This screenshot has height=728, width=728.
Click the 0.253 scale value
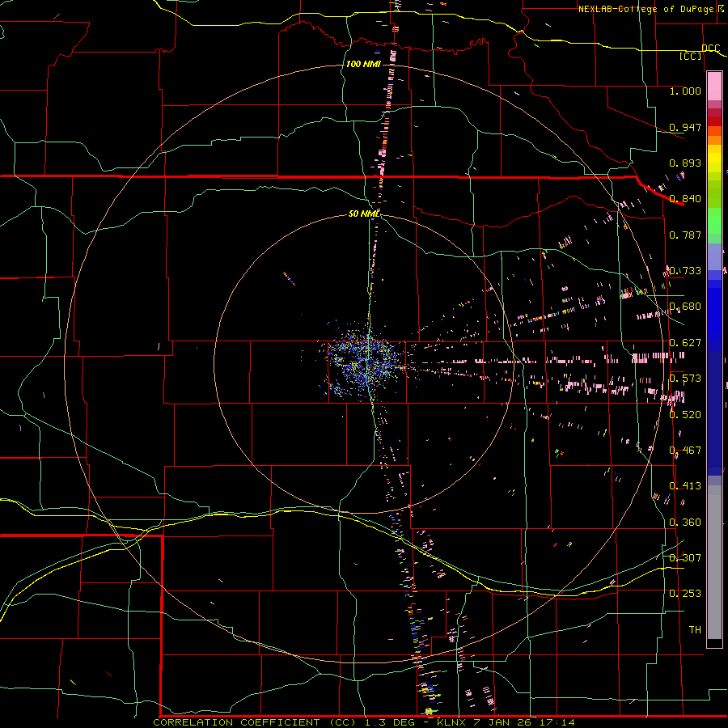[685, 594]
